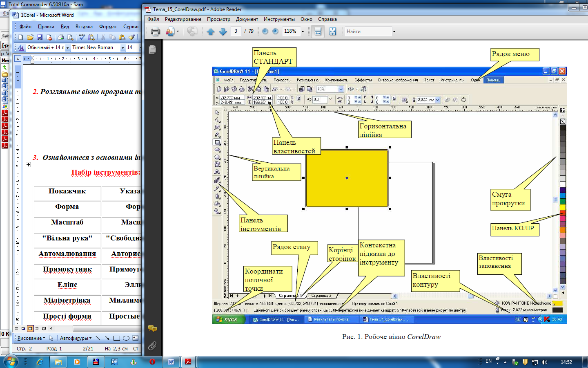Click table move handle in Word document
Viewport: 588px width, 368px height.
(28, 164)
